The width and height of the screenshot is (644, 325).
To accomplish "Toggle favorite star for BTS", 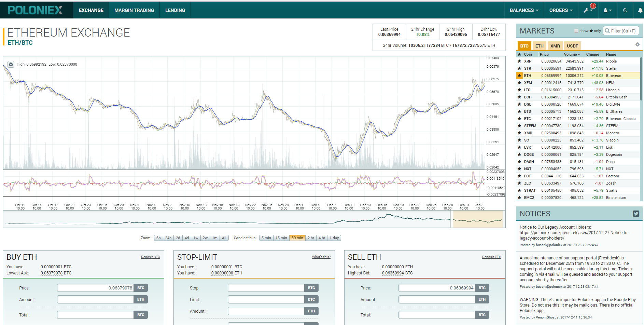I will [519, 111].
